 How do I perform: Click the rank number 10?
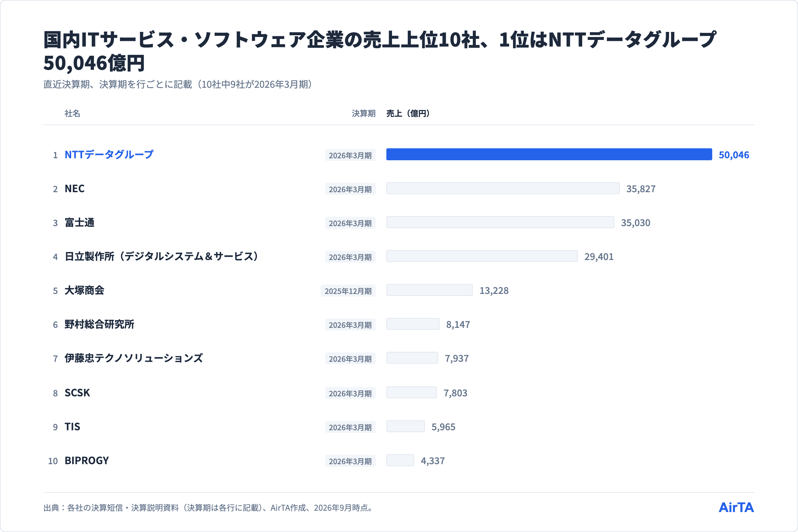tap(53, 461)
